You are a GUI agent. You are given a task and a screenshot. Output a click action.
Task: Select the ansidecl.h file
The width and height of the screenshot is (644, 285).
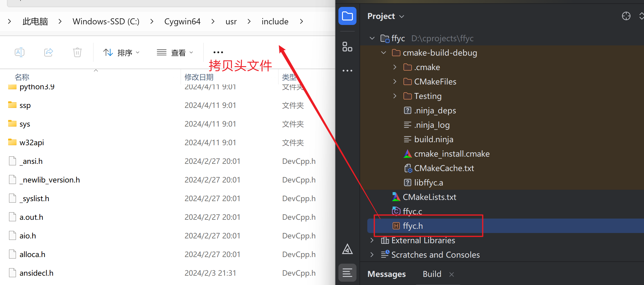click(168, 273)
